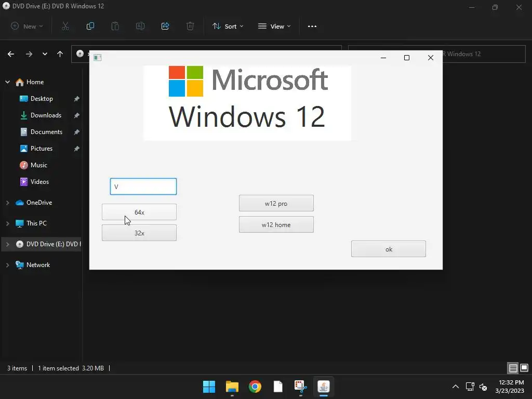The image size is (532, 399).
Task: Confirm with the ok button
Action: click(389, 249)
